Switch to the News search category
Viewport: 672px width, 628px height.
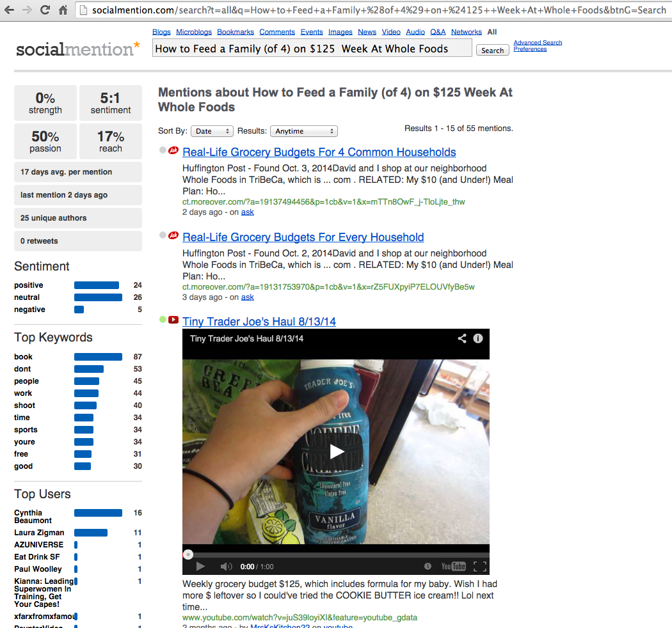[367, 32]
